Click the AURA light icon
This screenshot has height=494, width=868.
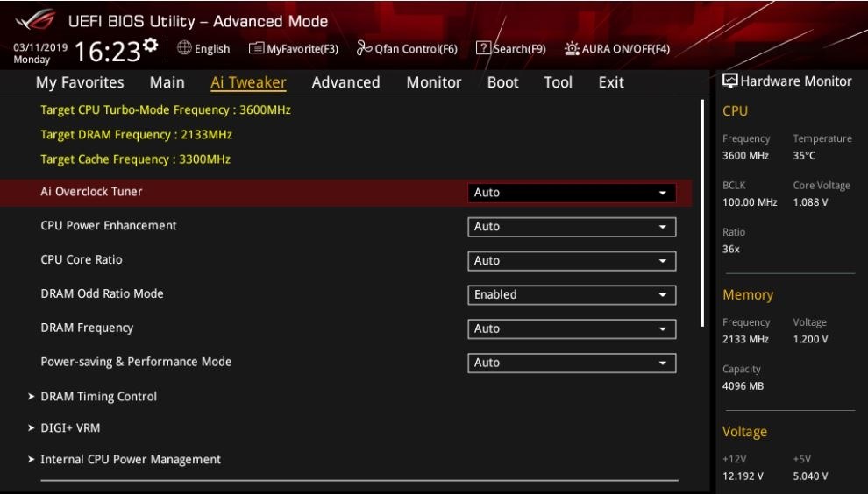(572, 48)
